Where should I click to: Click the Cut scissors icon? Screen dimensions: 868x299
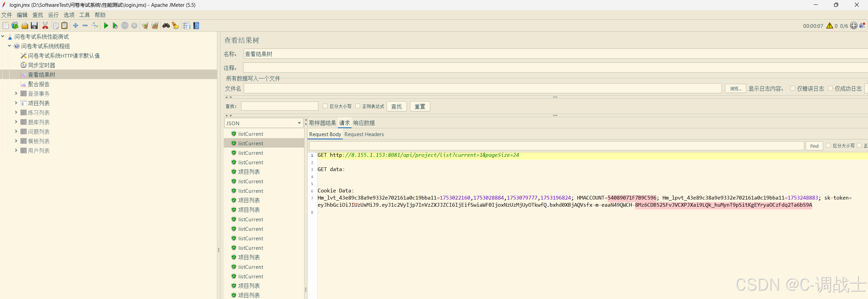point(45,26)
